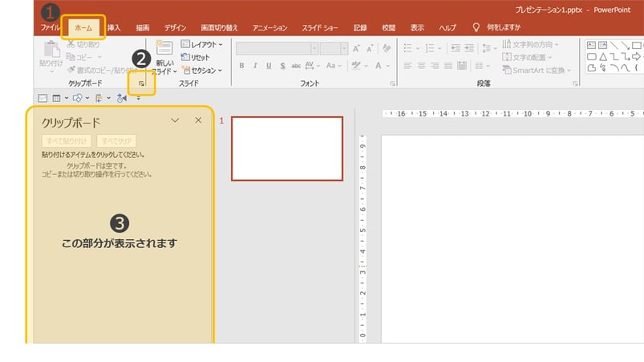
Task: Click the font color A button
Action: point(379,65)
